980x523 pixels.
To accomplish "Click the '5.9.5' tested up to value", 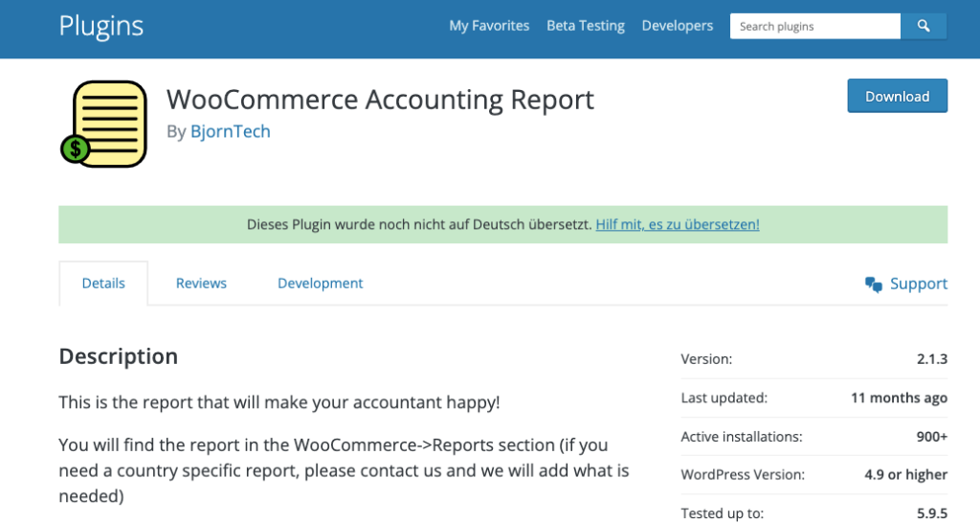I will (932, 513).
